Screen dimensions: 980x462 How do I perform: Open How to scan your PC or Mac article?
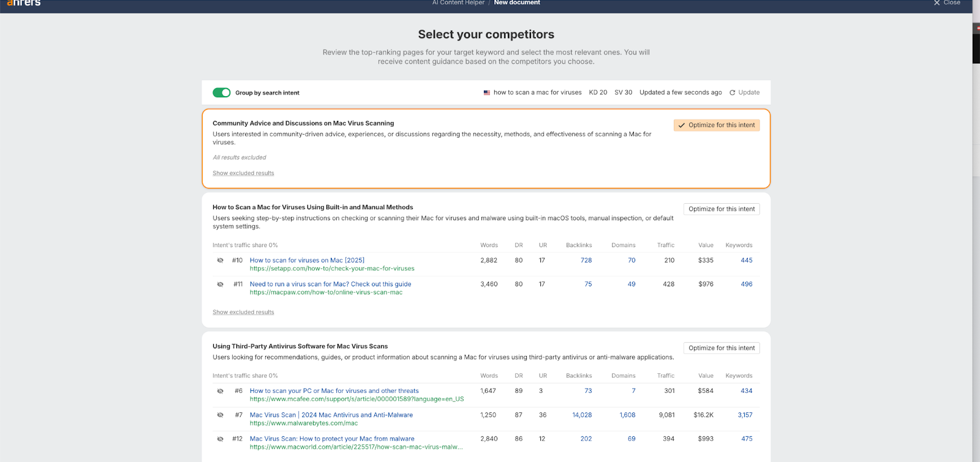(334, 390)
